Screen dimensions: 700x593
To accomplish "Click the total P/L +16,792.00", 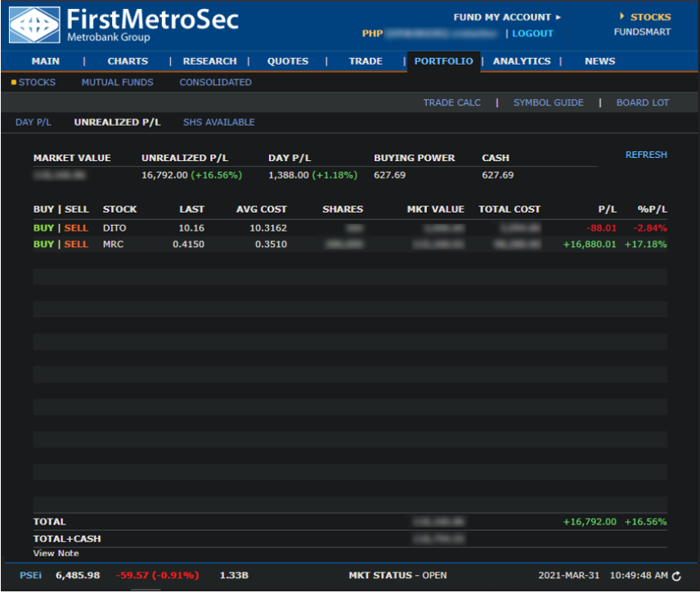I will pyautogui.click(x=590, y=522).
